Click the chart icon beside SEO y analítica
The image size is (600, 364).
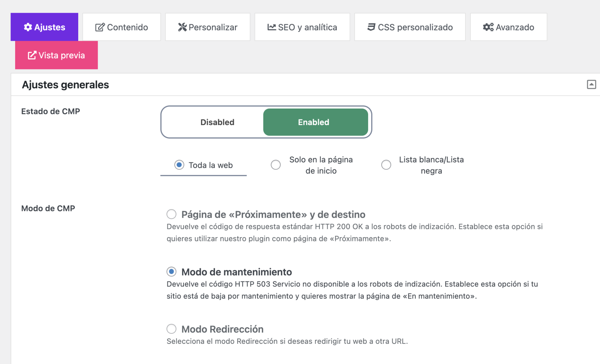272,27
